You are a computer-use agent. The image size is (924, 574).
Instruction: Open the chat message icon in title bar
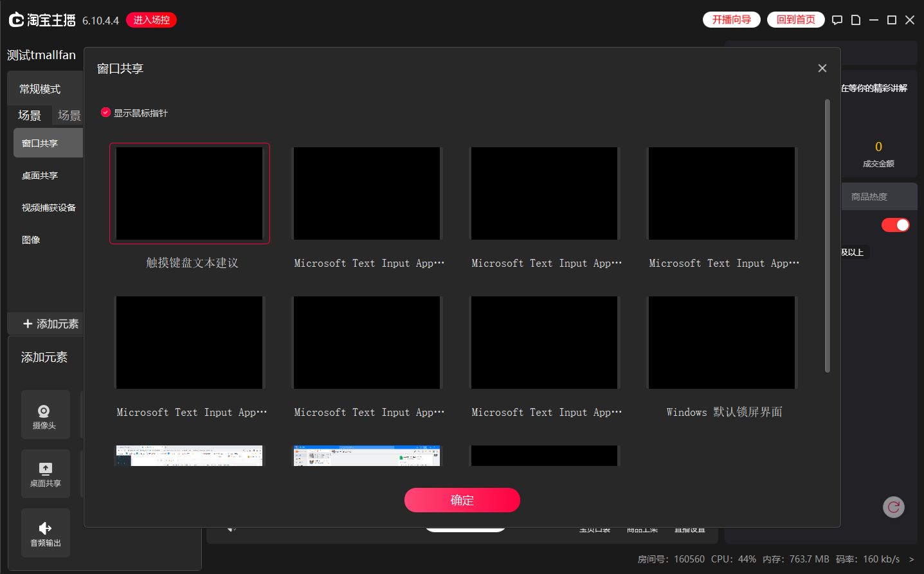coord(837,20)
